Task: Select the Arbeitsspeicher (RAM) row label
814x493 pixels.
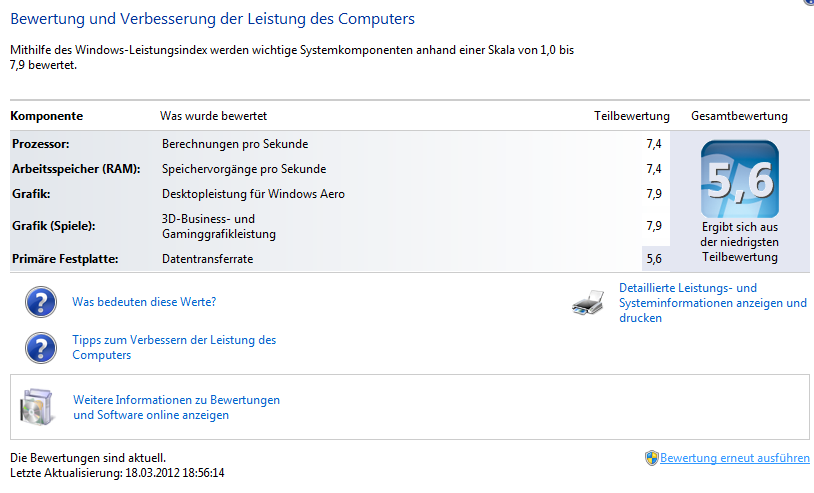Action: click(x=76, y=169)
